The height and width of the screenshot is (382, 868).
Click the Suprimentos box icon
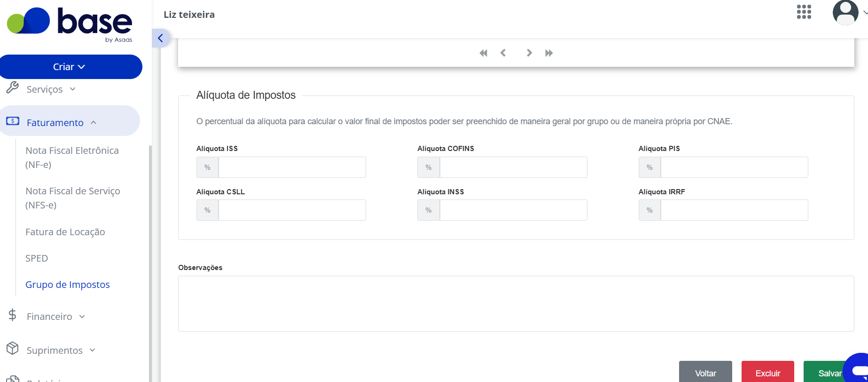[x=13, y=349]
